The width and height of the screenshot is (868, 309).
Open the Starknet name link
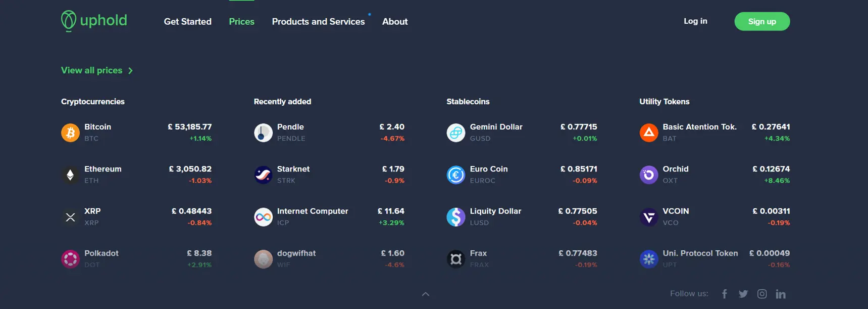click(293, 169)
